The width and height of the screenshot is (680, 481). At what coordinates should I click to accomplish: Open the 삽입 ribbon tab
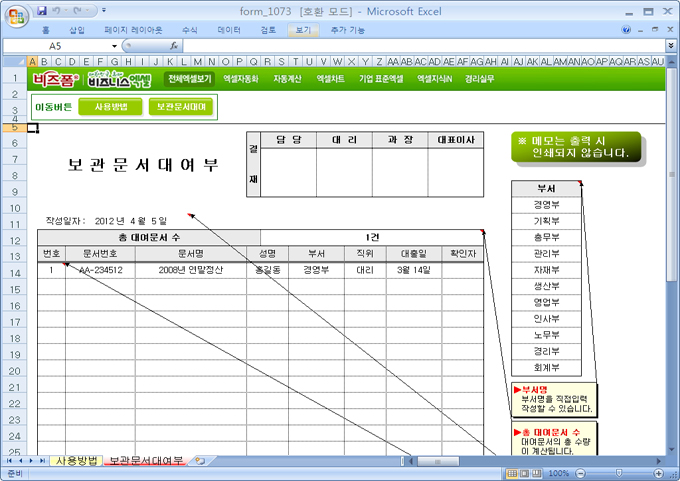pyautogui.click(x=77, y=31)
